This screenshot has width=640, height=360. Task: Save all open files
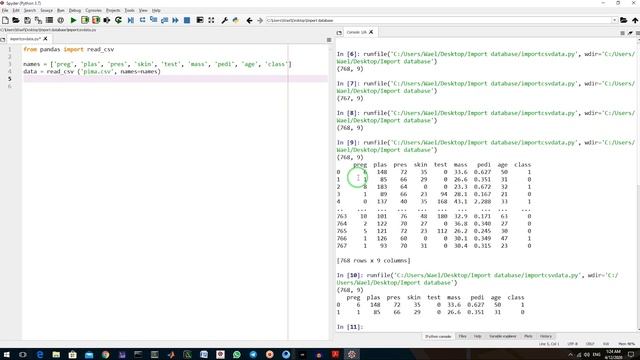click(x=38, y=20)
